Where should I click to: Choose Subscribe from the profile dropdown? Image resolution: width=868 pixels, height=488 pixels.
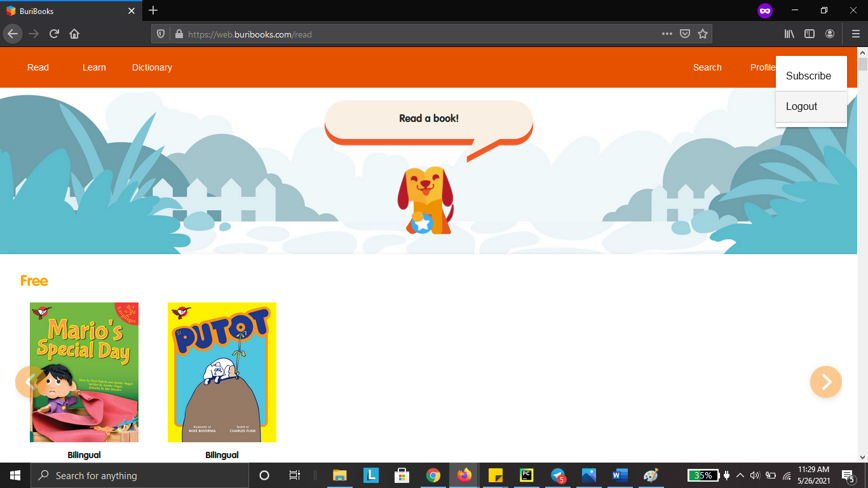click(811, 76)
